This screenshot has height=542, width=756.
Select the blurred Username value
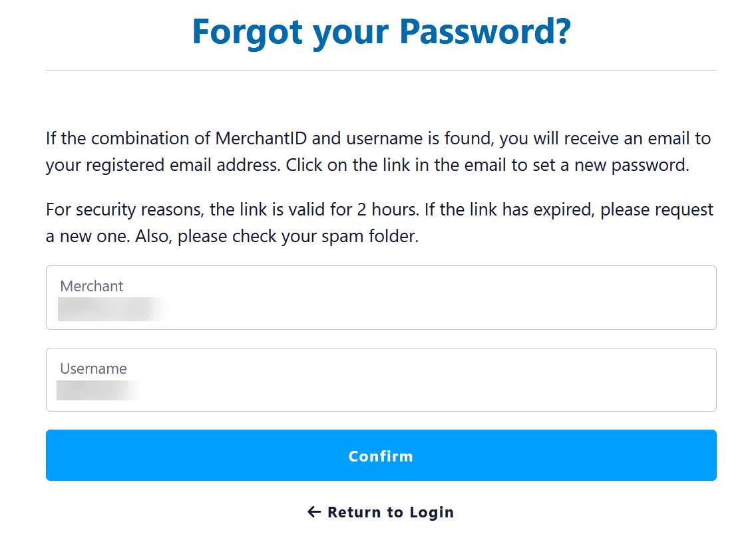98,391
